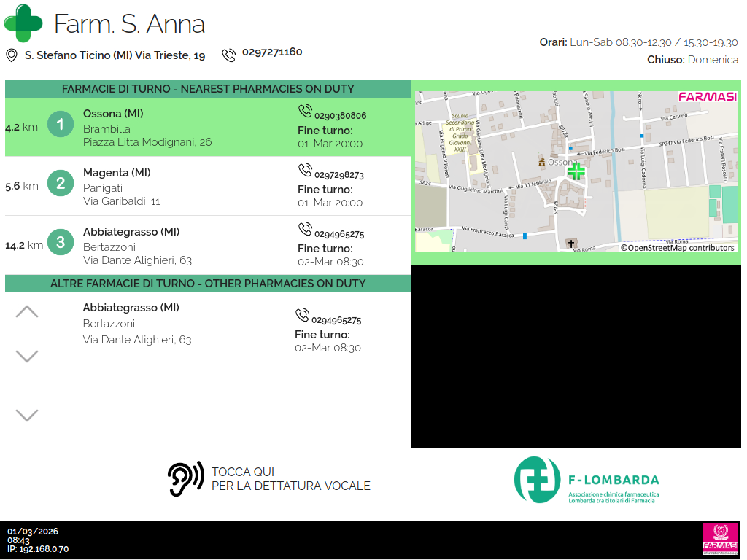Screen dimensions: 747x560
Task: Click the middle downward chevron arrow
Action: [x=27, y=356]
